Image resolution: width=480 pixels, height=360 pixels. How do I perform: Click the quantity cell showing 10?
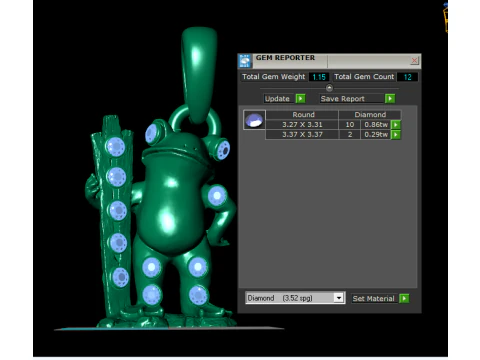tap(350, 125)
